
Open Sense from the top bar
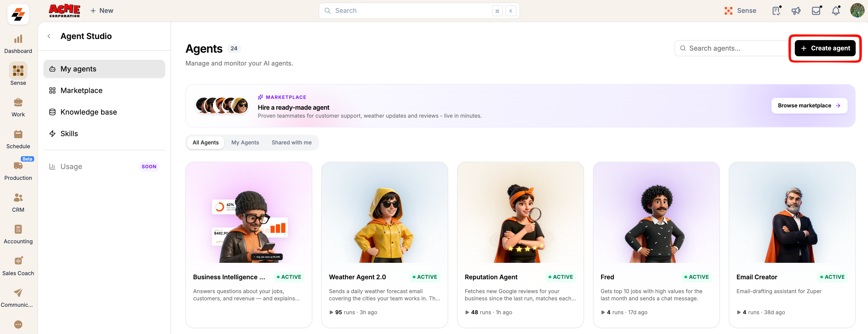pyautogui.click(x=740, y=11)
